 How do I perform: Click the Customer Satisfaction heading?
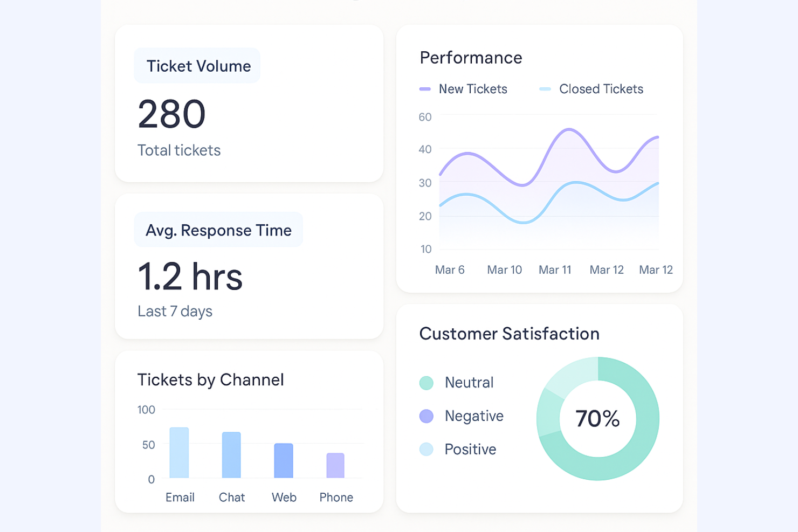click(x=510, y=334)
